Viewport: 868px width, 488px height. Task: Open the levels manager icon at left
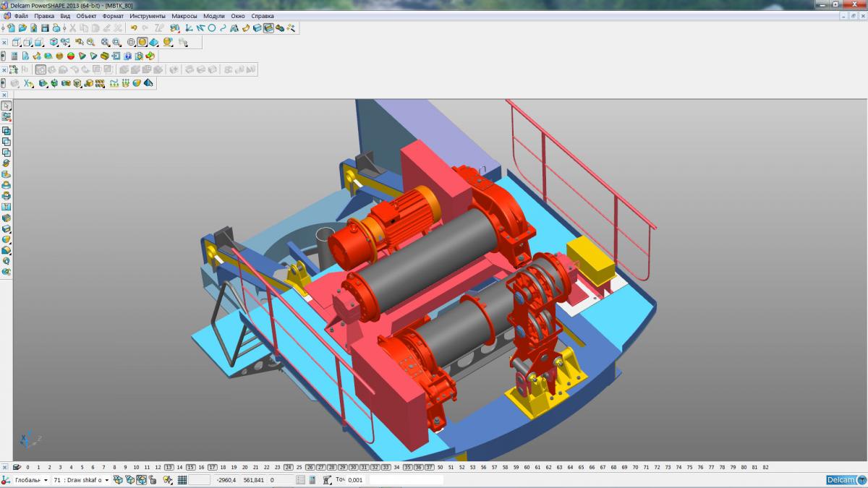coord(16,467)
